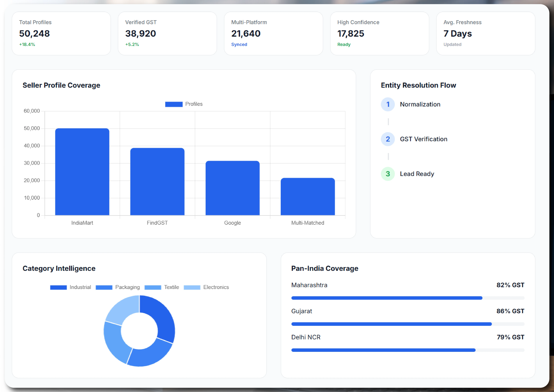This screenshot has width=554, height=392.
Task: Toggle the Profiles legend in bar chart
Action: click(184, 104)
